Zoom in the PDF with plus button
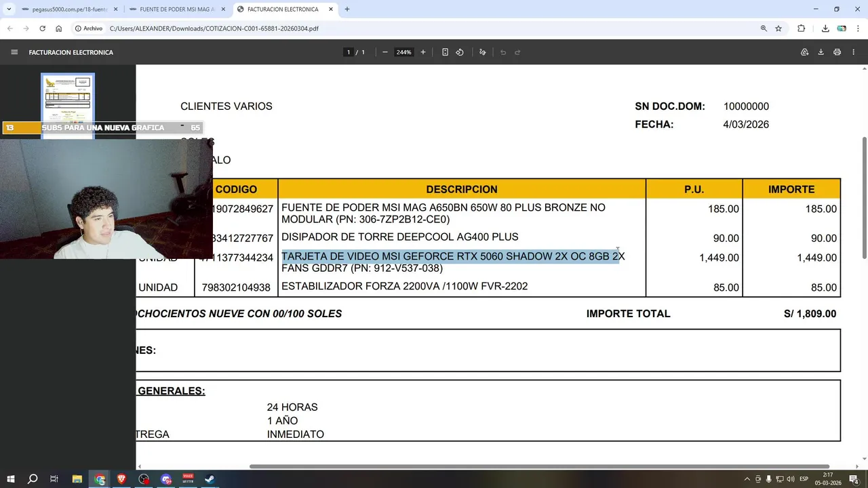Image resolution: width=868 pixels, height=488 pixels. point(423,52)
